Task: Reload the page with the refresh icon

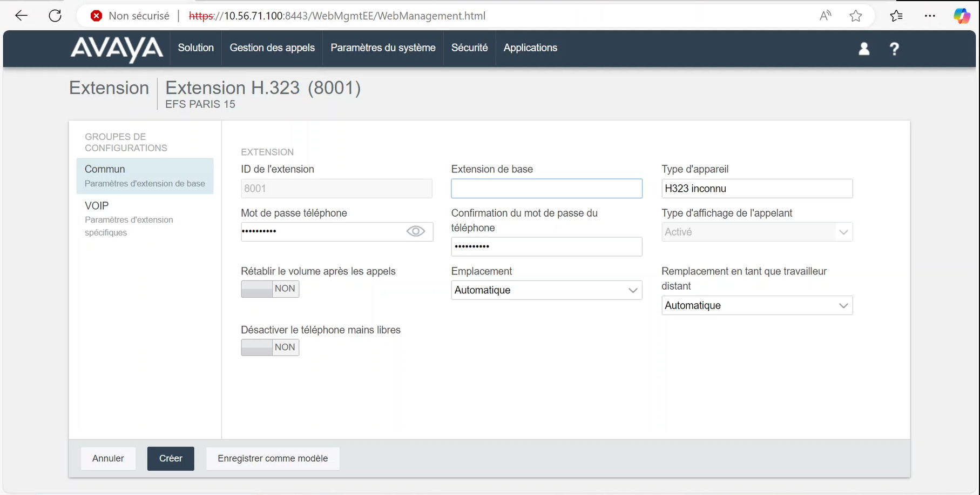Action: [x=55, y=16]
